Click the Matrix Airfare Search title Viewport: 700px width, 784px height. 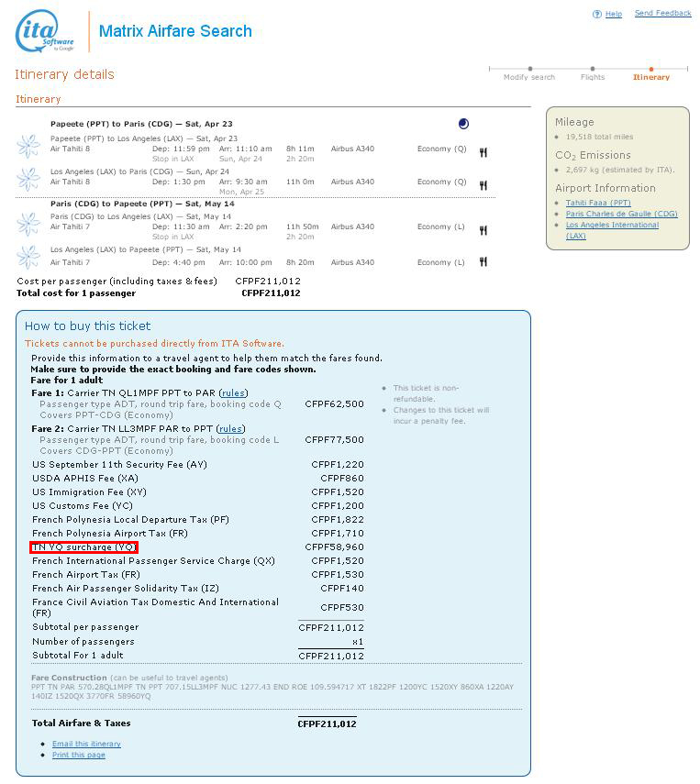175,31
